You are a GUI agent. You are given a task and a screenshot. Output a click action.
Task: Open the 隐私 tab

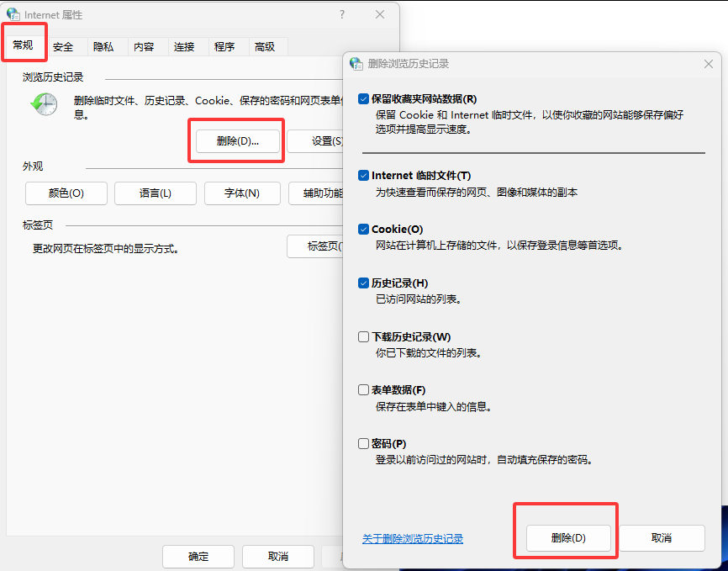pyautogui.click(x=103, y=47)
